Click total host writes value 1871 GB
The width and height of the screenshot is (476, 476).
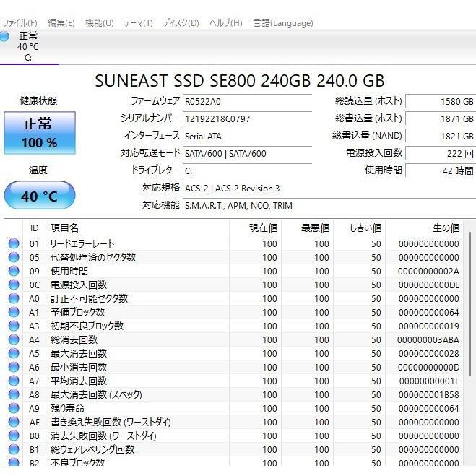(x=441, y=118)
